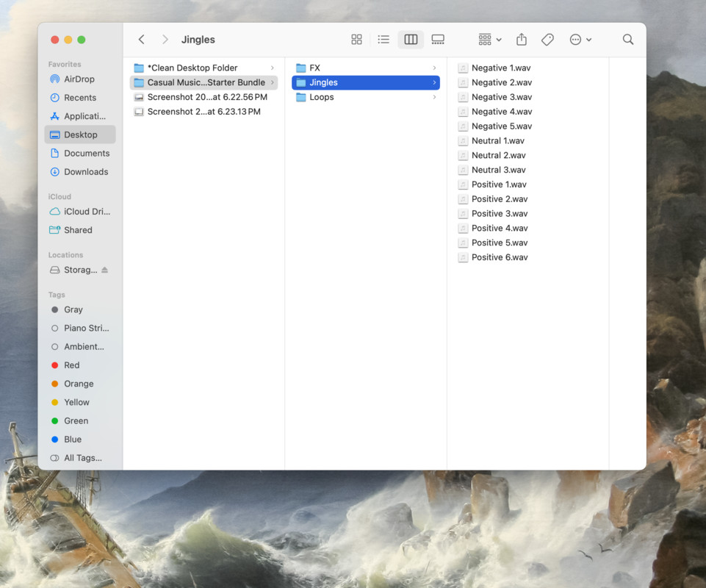Image resolution: width=706 pixels, height=588 pixels.
Task: Switch to icon grid view
Action: click(x=356, y=40)
